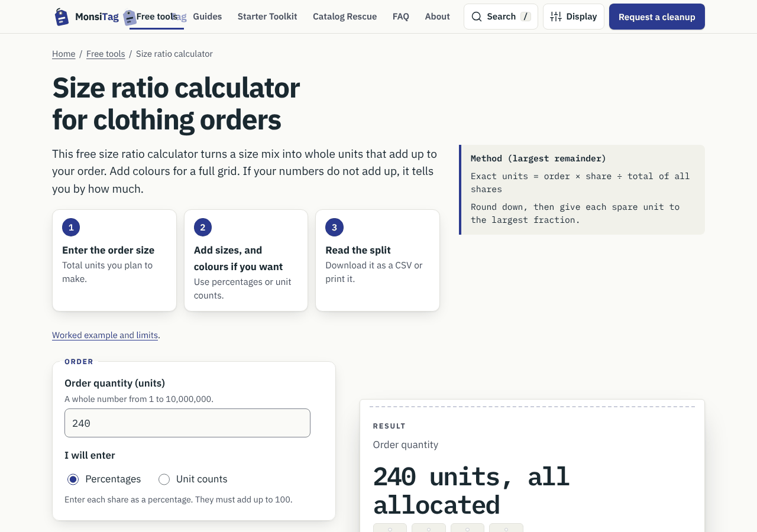Click the ORDER fieldset legend
Screen dimensions: 757x532
pyautogui.click(x=79, y=362)
